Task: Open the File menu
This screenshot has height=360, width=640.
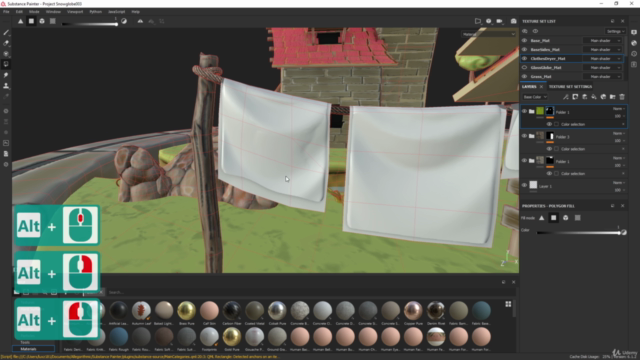Action: (6, 12)
